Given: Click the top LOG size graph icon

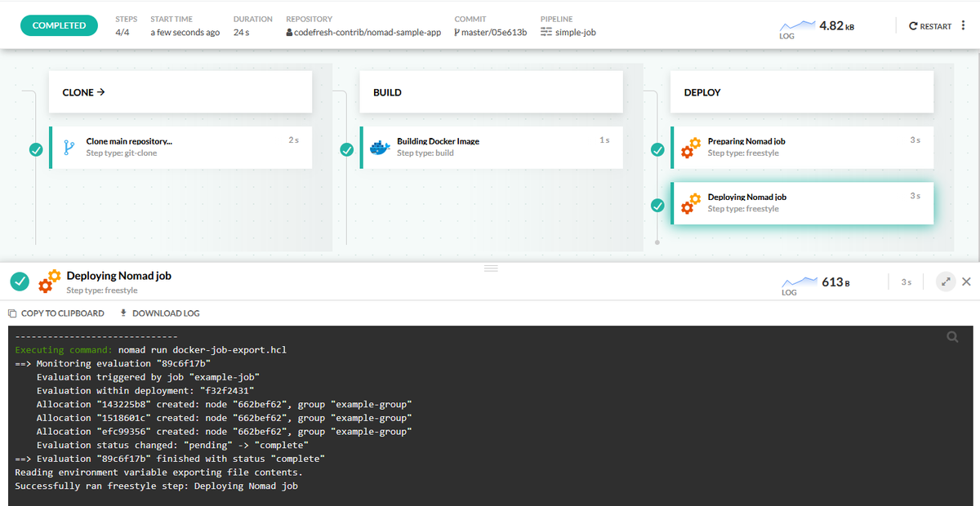Looking at the screenshot, I should pos(798,29).
